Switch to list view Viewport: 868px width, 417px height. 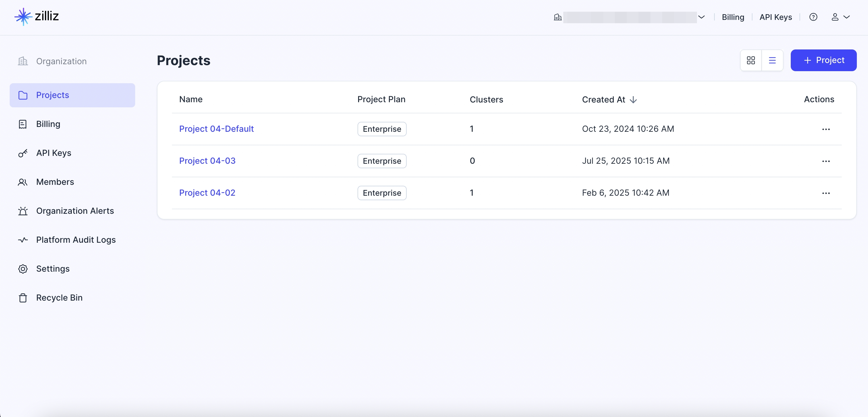click(772, 60)
